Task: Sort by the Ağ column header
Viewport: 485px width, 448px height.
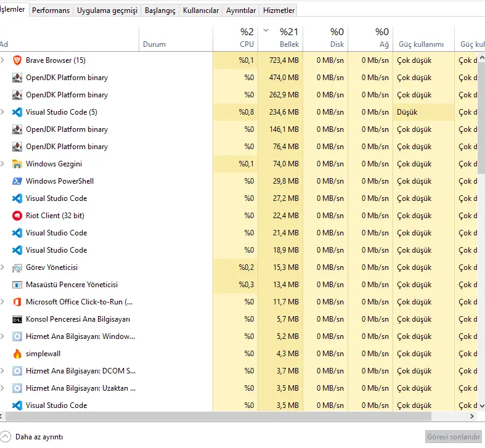Action: point(370,38)
